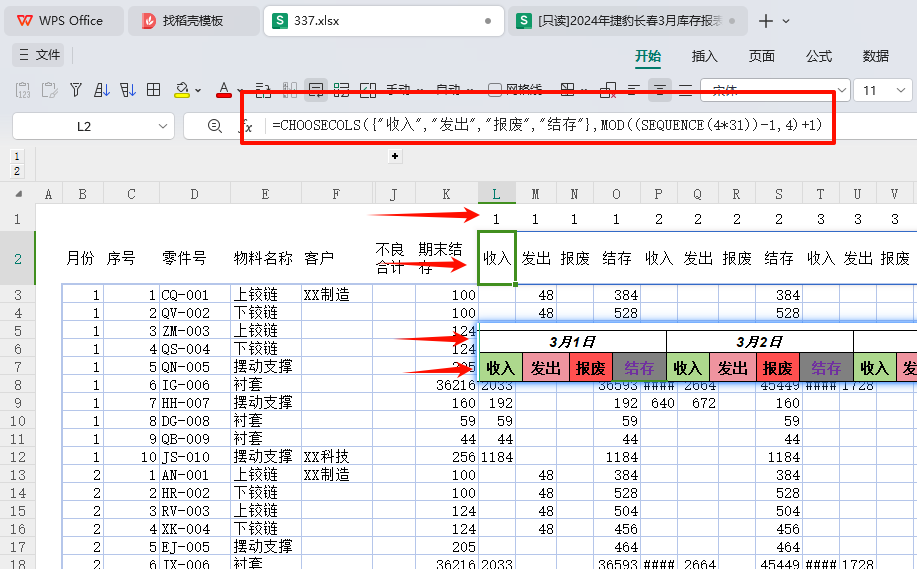Click the zoom magnifier icon in formula bar
The image size is (917, 569).
click(x=215, y=126)
